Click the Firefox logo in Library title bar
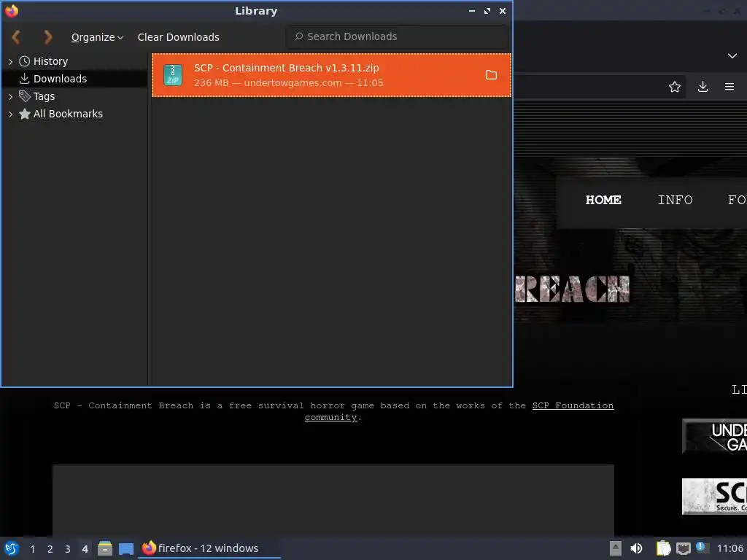Viewport: 747px width, 560px height. (x=12, y=10)
